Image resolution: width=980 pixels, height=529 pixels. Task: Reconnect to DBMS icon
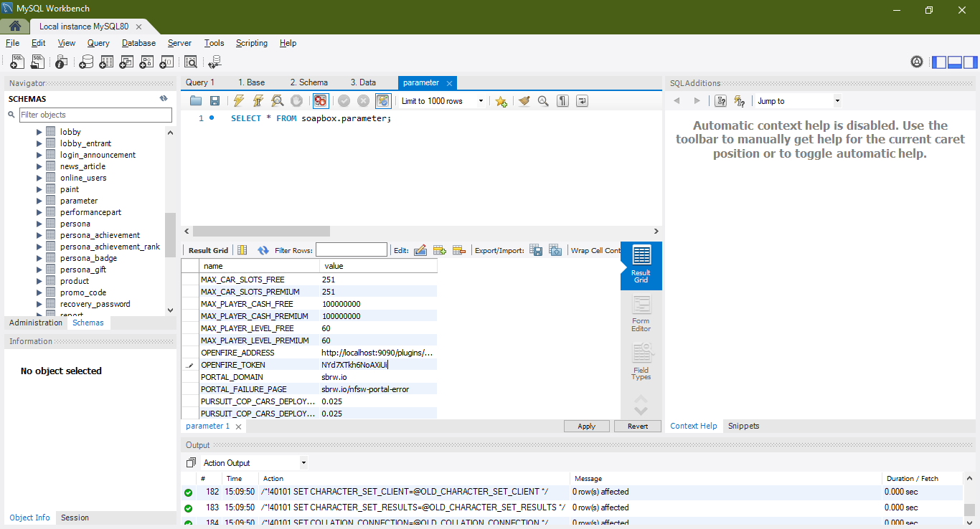(214, 62)
